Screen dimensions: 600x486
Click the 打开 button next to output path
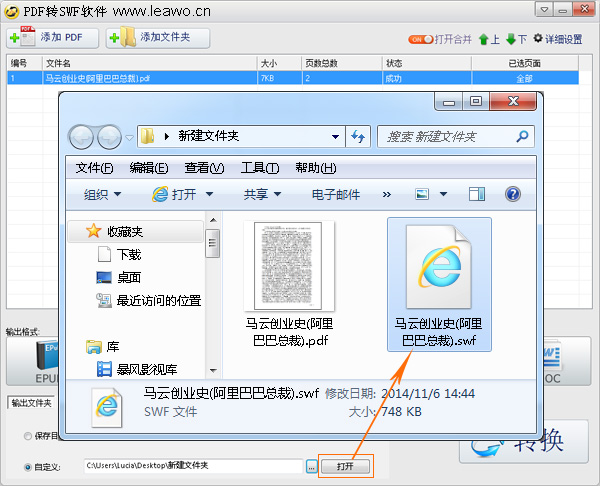345,466
